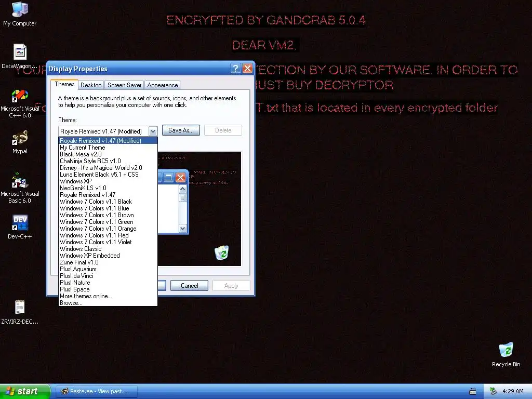The height and width of the screenshot is (399, 532).
Task: Click Recycle Bin icon in theme preview
Action: point(221,252)
